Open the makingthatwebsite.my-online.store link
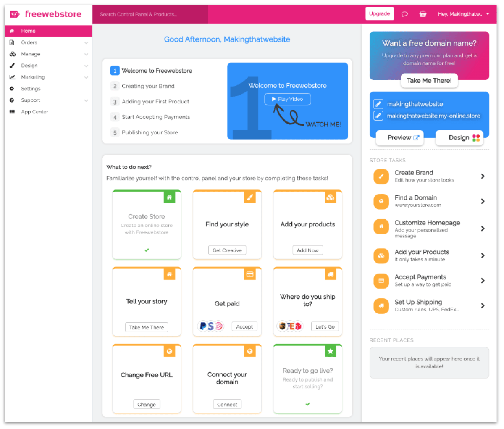The height and width of the screenshot is (429, 504). (x=434, y=116)
